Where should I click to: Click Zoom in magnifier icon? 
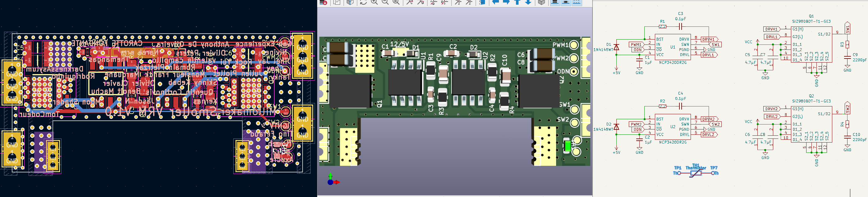[374, 2]
